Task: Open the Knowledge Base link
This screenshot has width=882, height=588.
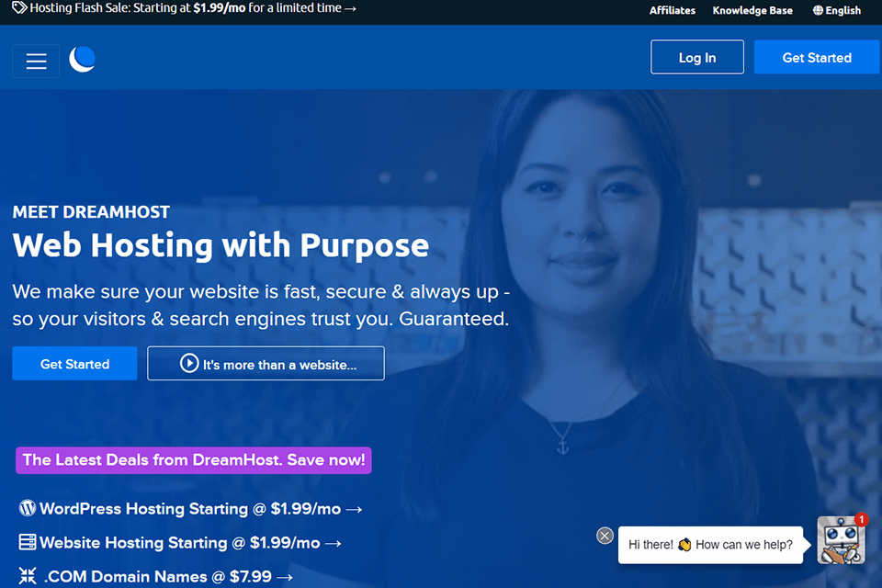Action: click(752, 10)
